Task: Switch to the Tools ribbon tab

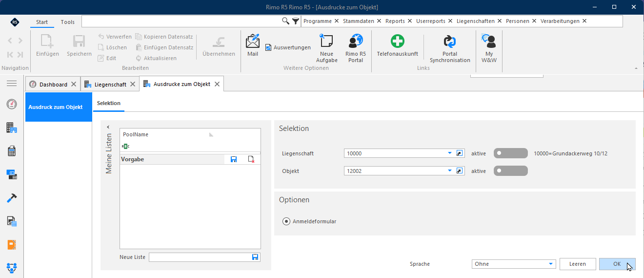Action: tap(68, 22)
